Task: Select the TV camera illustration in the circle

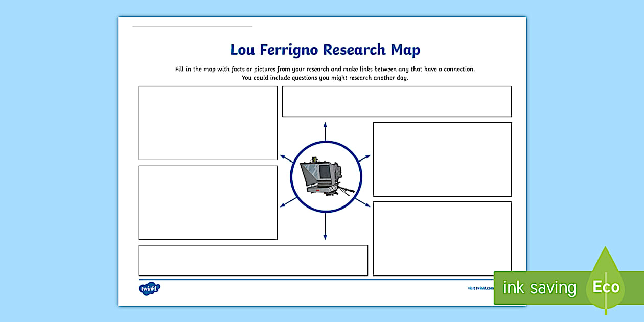Action: coord(326,176)
